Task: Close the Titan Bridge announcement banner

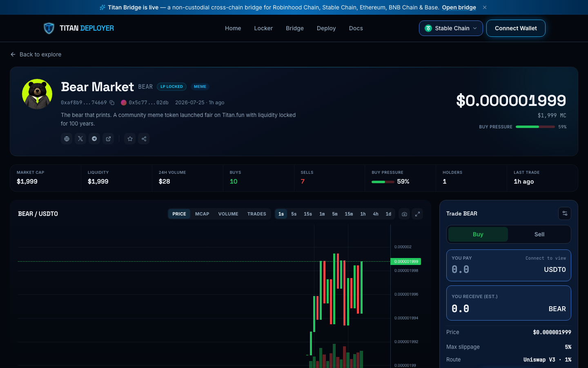Action: 485,7
